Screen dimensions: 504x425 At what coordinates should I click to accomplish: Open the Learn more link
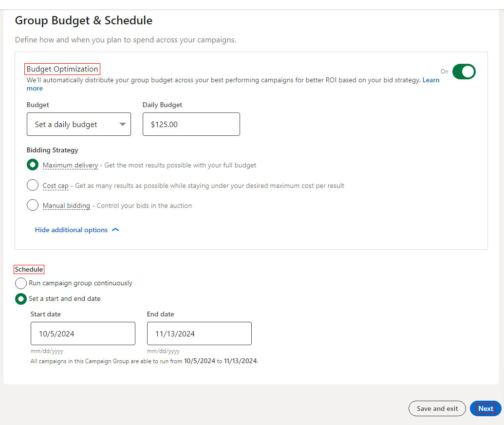(x=431, y=80)
